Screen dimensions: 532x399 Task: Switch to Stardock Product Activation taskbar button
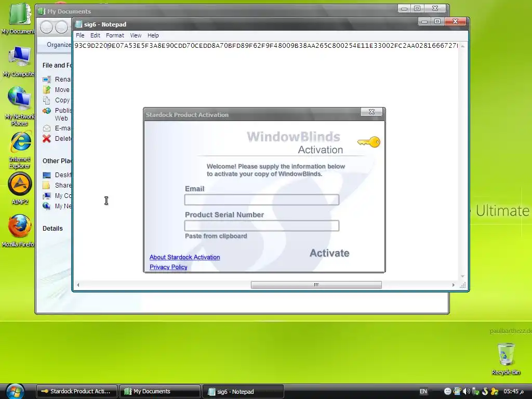pos(77,392)
